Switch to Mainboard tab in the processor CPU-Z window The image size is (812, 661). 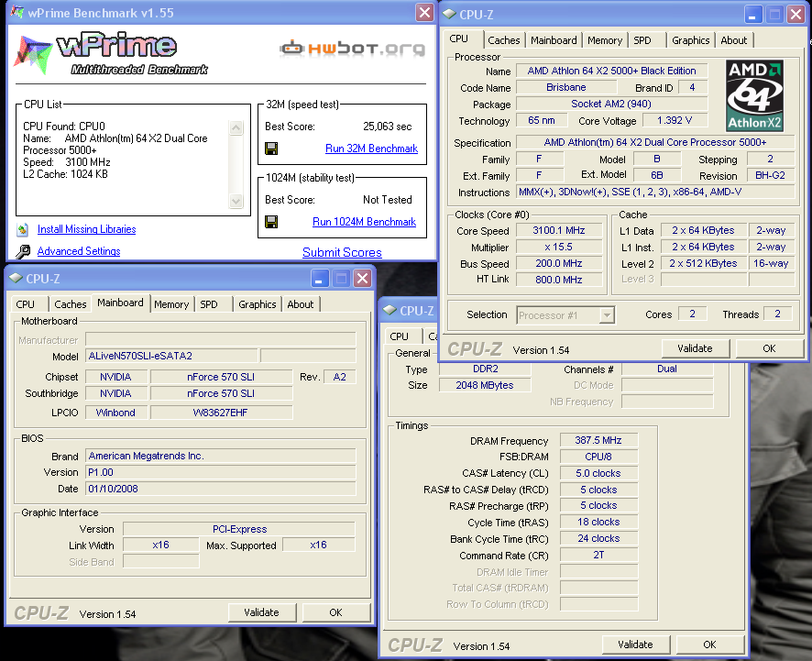pyautogui.click(x=554, y=40)
